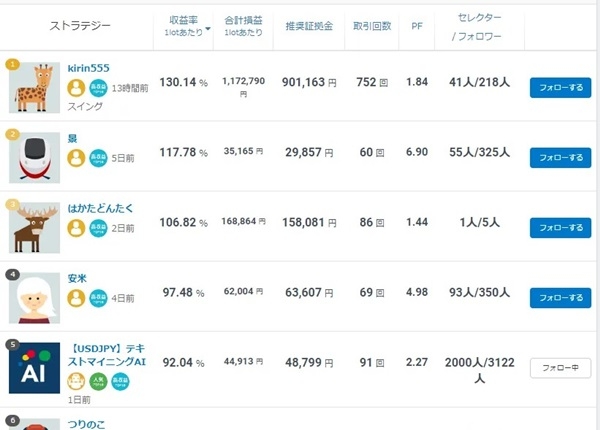The width and height of the screenshot is (600, 430).
Task: Open 【USDJPY】テキストマイニングAI strategy link
Action: pos(107,355)
